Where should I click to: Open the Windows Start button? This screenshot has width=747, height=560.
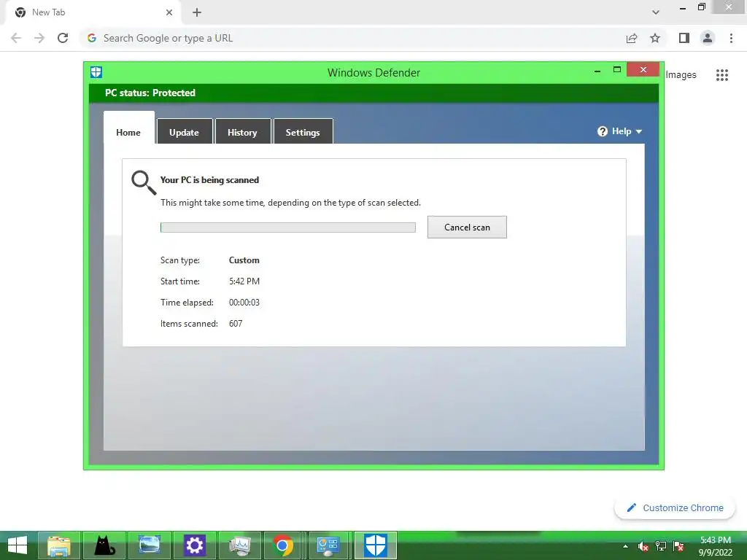[18, 545]
